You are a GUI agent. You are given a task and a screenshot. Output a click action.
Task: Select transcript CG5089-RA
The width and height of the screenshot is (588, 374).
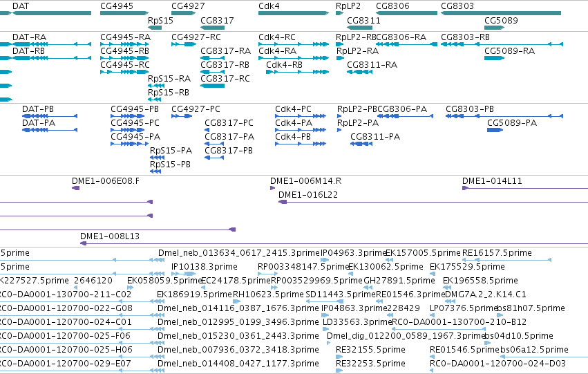click(x=494, y=58)
